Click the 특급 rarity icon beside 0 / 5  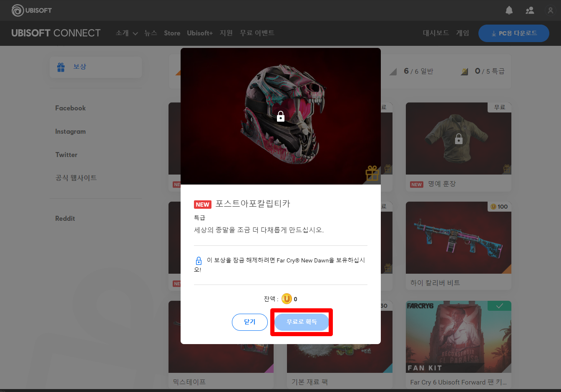coord(464,72)
